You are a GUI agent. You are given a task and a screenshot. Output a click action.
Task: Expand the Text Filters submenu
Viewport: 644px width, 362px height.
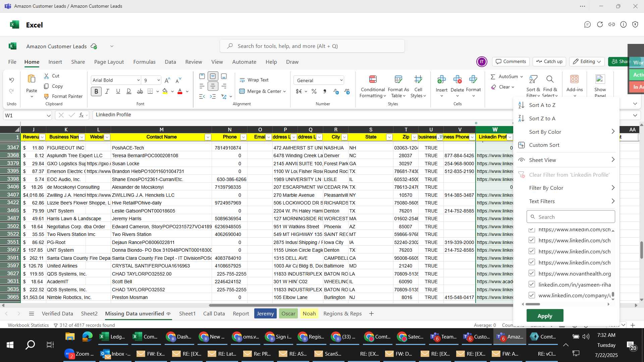click(x=613, y=201)
